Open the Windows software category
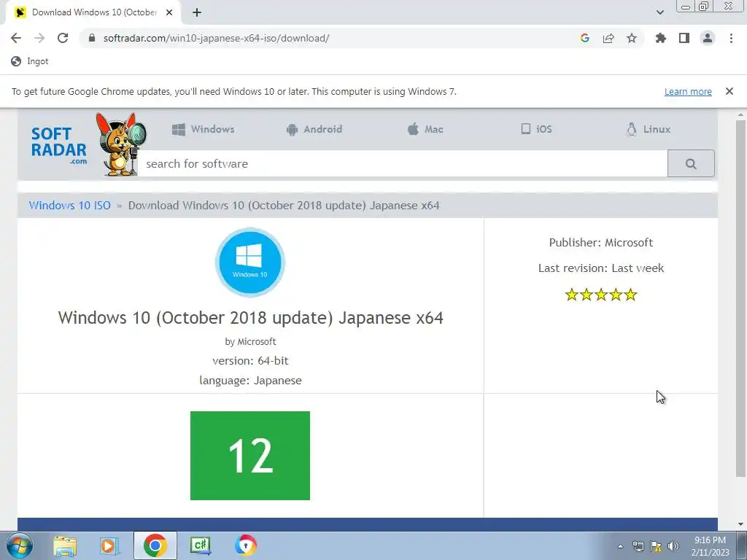The width and height of the screenshot is (747, 560). coord(204,129)
